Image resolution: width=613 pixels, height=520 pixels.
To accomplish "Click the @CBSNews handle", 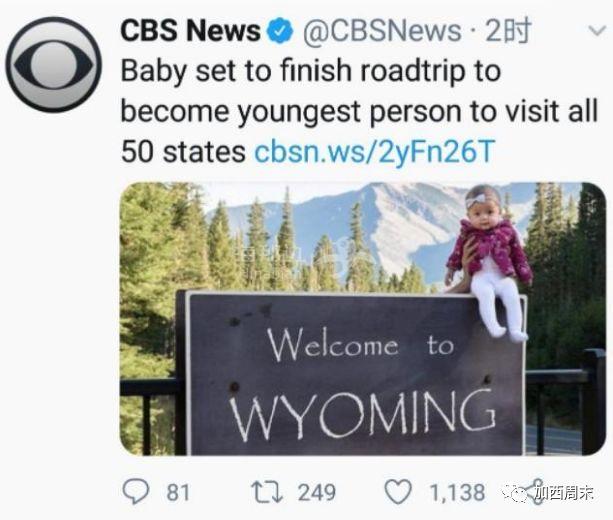I will tap(382, 31).
